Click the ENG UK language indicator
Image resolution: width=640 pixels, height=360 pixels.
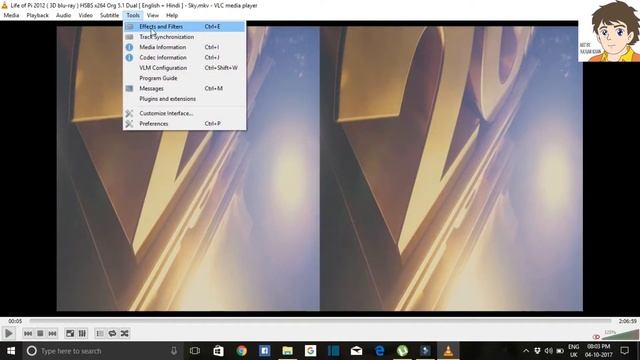[573, 351]
